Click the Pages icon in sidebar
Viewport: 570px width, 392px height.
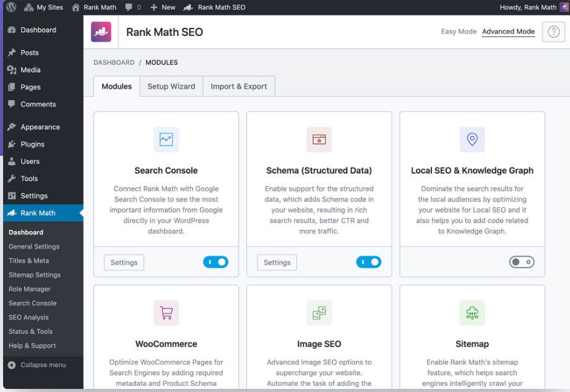coord(12,87)
